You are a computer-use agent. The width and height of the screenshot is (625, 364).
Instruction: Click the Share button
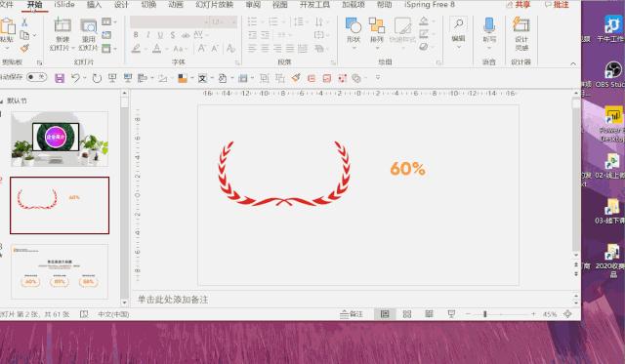coord(519,4)
